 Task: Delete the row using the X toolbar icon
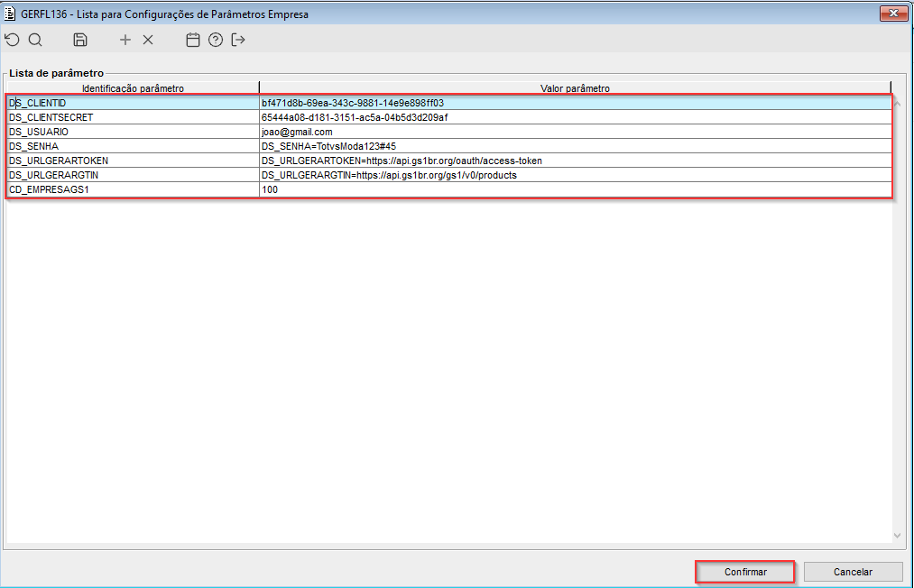click(148, 40)
